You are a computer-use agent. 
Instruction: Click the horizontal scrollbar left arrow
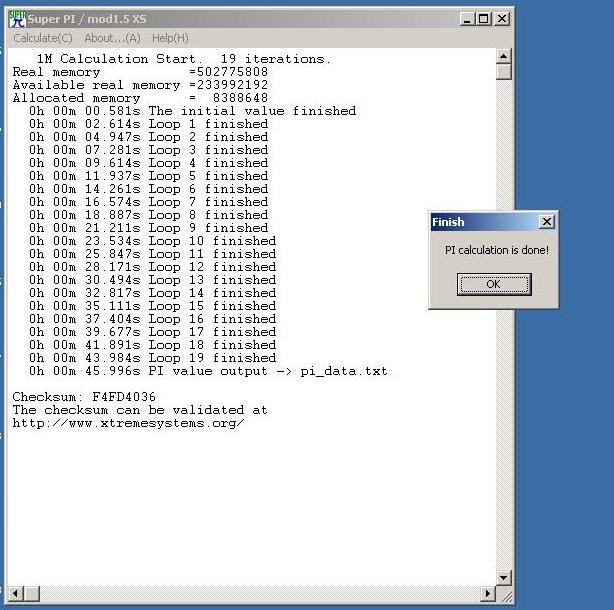tap(16, 594)
